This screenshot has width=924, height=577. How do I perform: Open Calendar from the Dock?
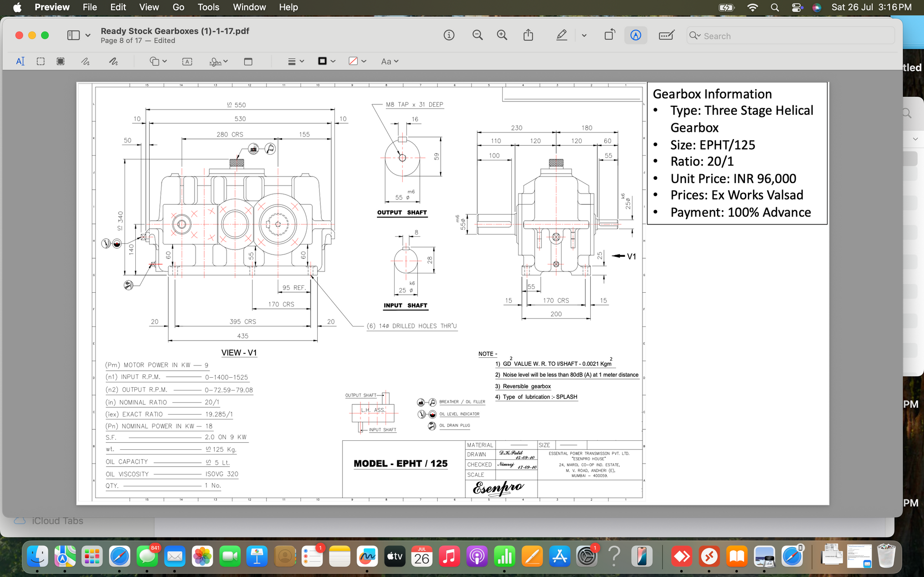coord(422,556)
